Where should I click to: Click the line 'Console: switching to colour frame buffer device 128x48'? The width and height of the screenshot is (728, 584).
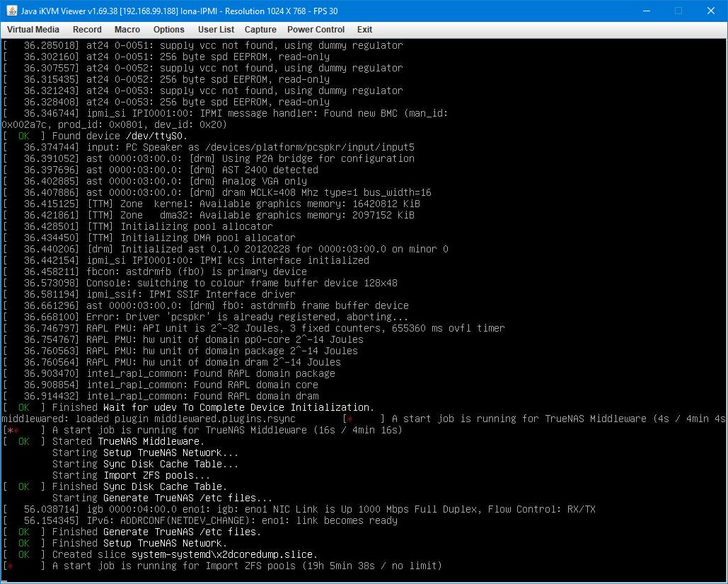tap(242, 283)
